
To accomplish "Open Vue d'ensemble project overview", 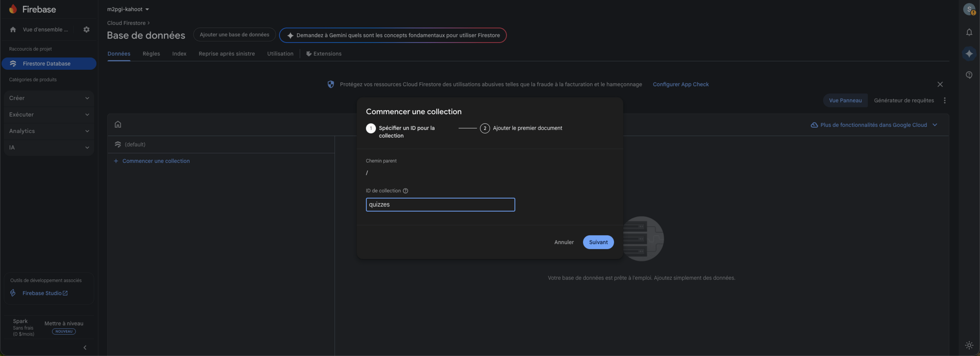I will click(45, 29).
